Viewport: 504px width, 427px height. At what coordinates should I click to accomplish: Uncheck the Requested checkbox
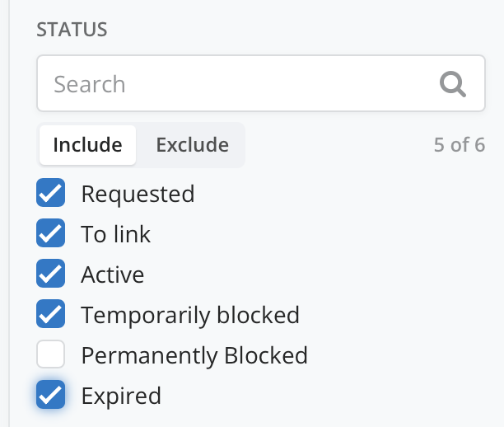[x=51, y=194]
